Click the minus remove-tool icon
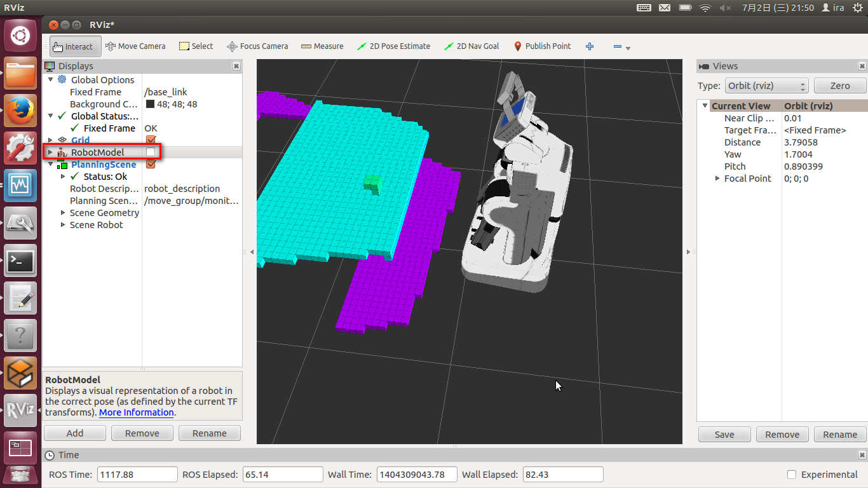 click(618, 46)
